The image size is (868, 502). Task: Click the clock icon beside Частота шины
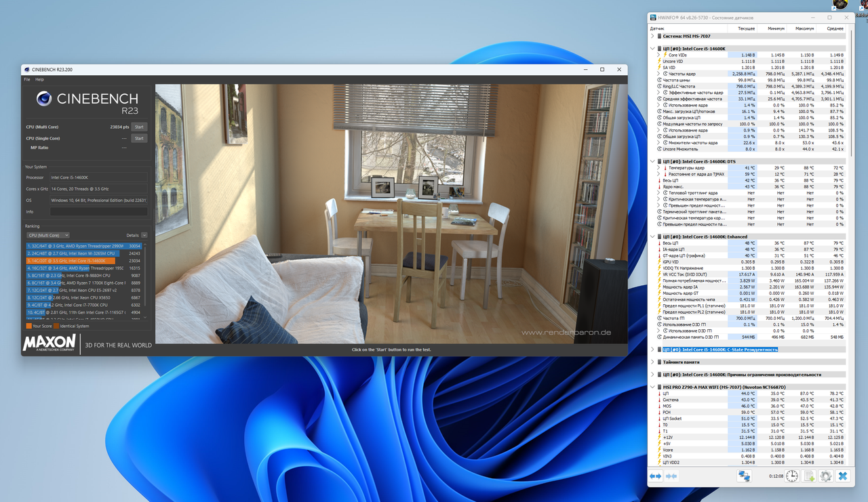click(x=659, y=80)
